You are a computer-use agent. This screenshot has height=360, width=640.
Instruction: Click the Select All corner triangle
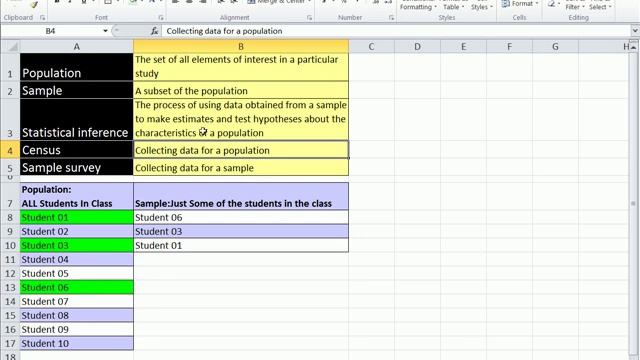(12, 47)
